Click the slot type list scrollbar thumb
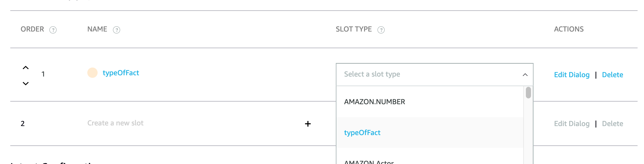The image size is (644, 164). (x=528, y=93)
